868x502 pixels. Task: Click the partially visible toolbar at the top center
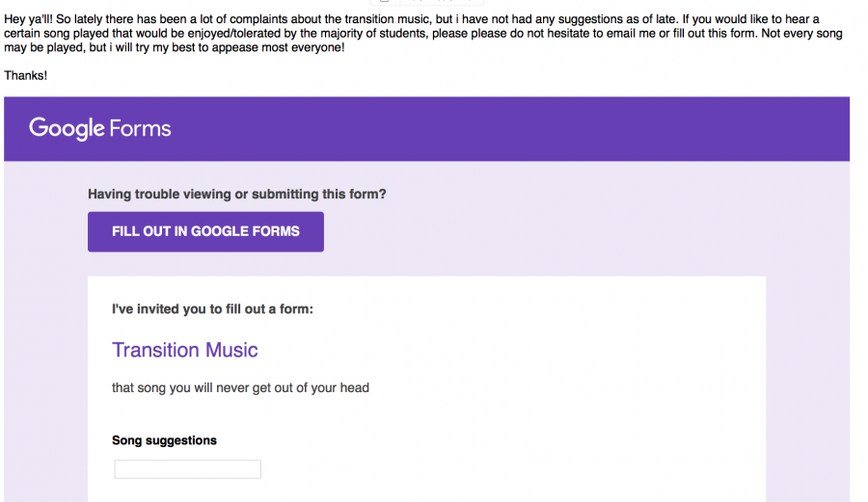[x=427, y=2]
